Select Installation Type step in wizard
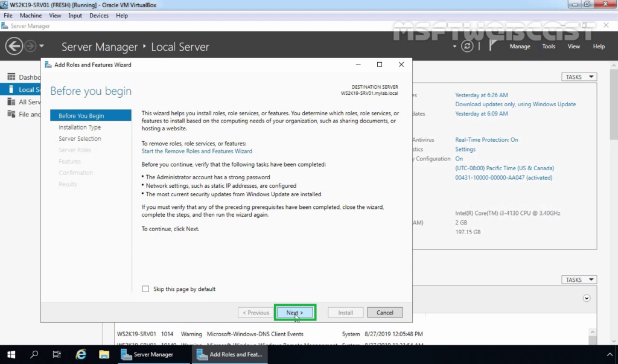Image resolution: width=618 pixels, height=364 pixels. coord(80,127)
